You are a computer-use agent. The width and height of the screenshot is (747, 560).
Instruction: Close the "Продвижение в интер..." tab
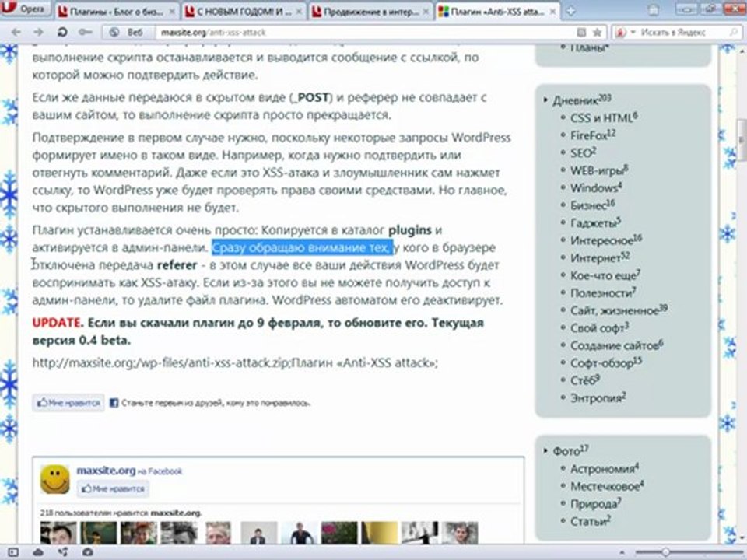tap(426, 12)
